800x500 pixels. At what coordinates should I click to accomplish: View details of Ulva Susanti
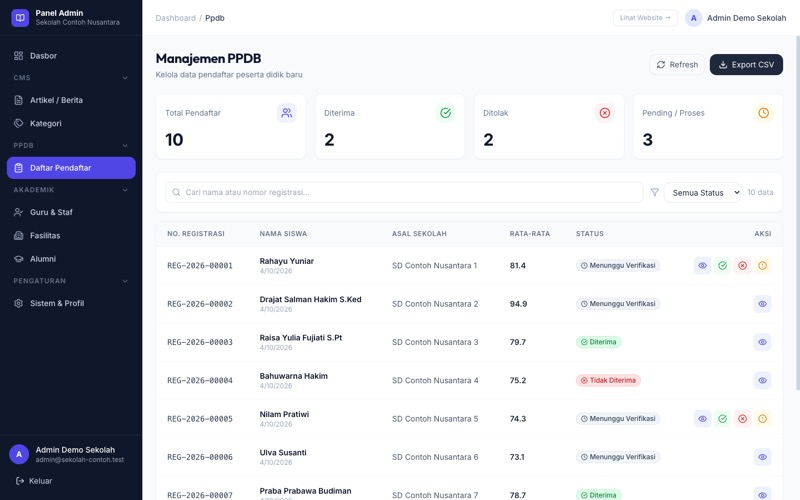pyautogui.click(x=762, y=457)
